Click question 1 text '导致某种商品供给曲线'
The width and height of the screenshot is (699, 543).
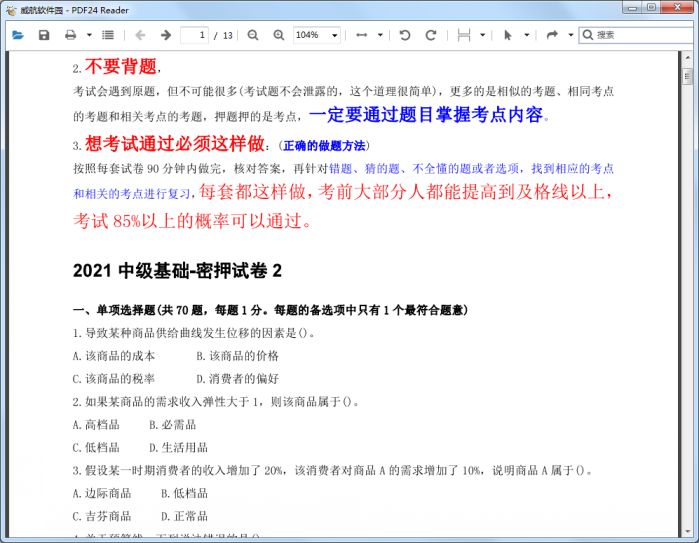click(144, 333)
